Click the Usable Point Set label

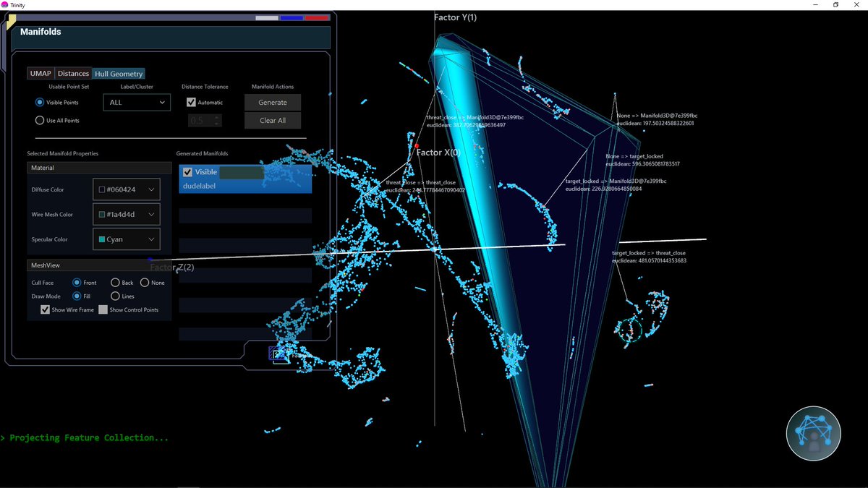click(69, 87)
